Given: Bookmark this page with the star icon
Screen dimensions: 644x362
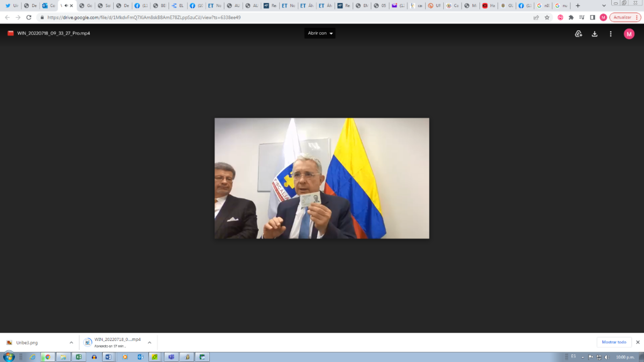Looking at the screenshot, I should coord(547,17).
